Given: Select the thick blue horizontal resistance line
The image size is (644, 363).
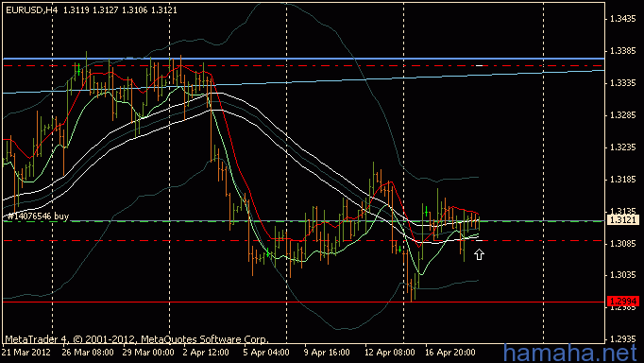Looking at the screenshot, I should click(x=303, y=59).
